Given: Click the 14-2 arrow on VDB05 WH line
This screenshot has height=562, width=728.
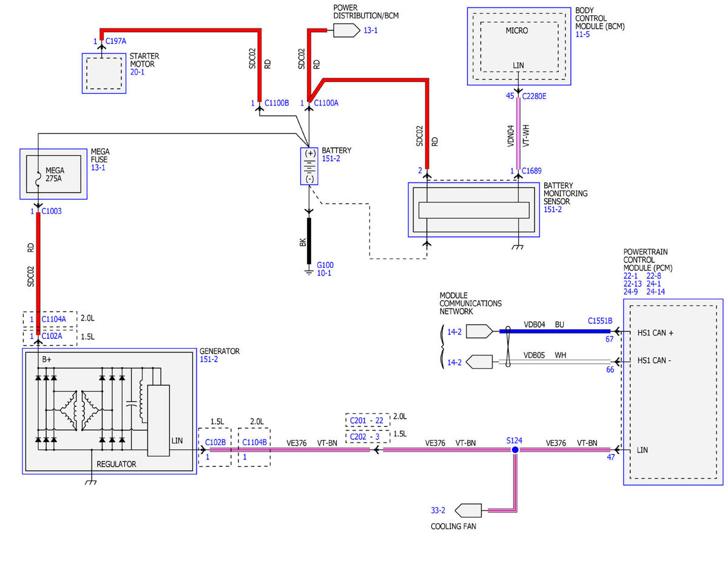Looking at the screenshot, I should (x=480, y=363).
